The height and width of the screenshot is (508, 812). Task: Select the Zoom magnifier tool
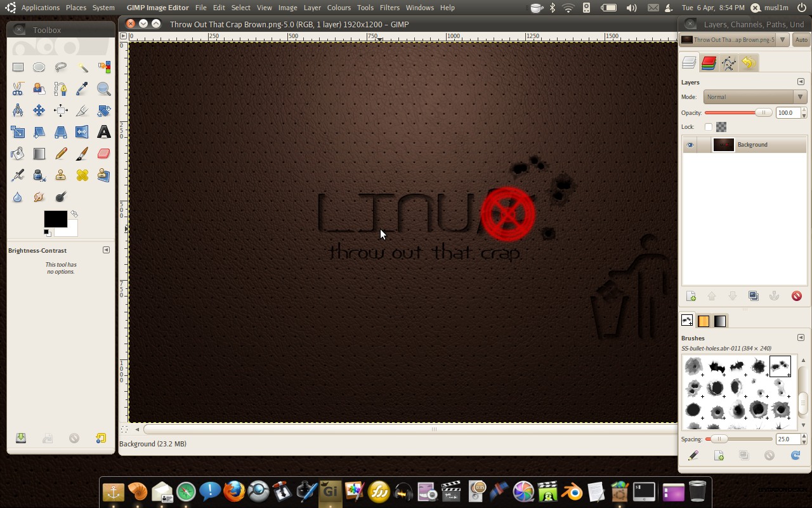point(104,88)
